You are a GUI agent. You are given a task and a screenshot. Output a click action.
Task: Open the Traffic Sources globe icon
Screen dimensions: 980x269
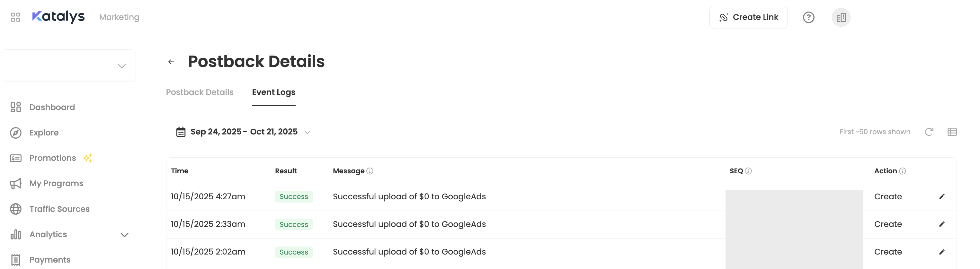pyautogui.click(x=16, y=209)
